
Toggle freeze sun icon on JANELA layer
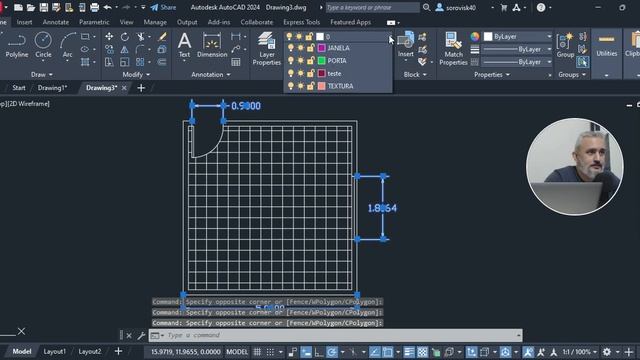pyautogui.click(x=300, y=48)
